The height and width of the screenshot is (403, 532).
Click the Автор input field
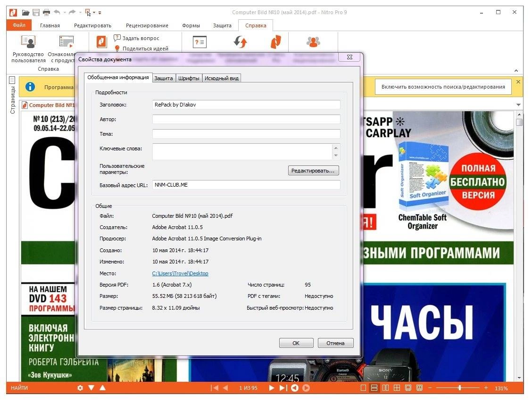tap(246, 119)
